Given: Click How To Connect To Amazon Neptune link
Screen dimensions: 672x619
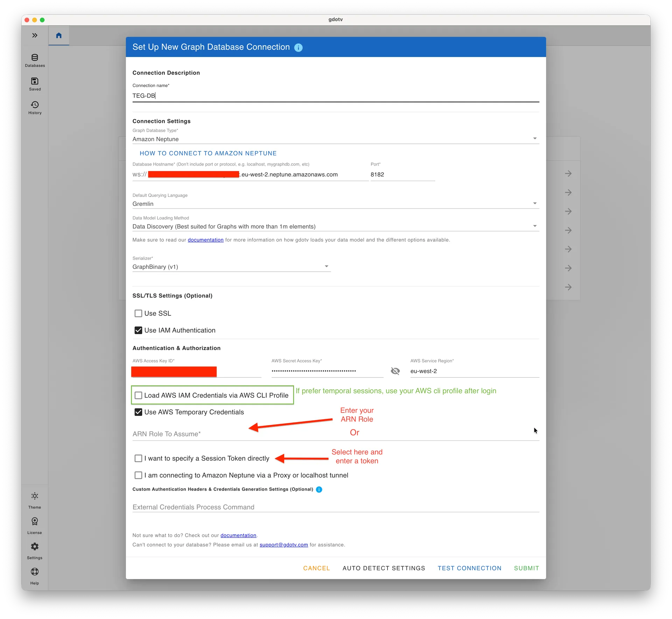Looking at the screenshot, I should [208, 153].
